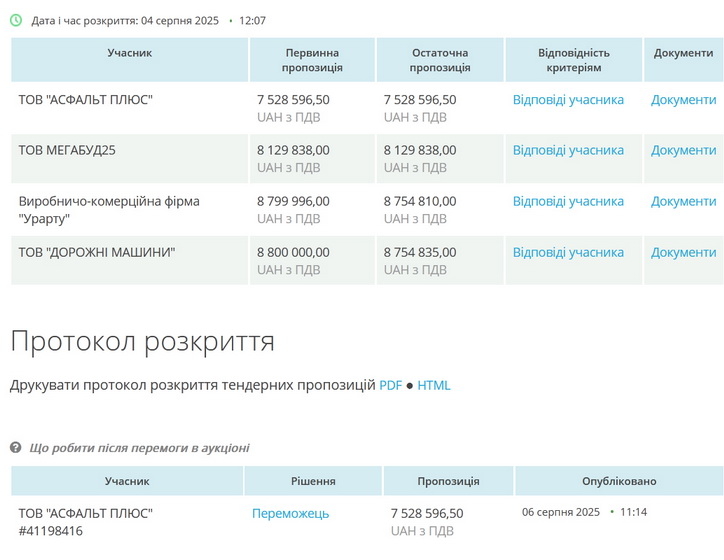
Task: Click the 'Учасник' header in bids table
Action: pos(130,53)
